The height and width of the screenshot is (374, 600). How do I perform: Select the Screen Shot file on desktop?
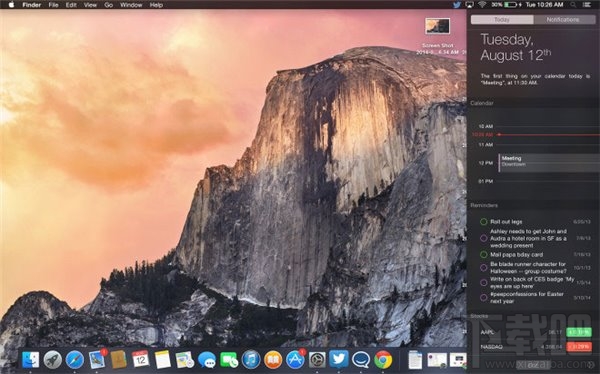click(437, 26)
